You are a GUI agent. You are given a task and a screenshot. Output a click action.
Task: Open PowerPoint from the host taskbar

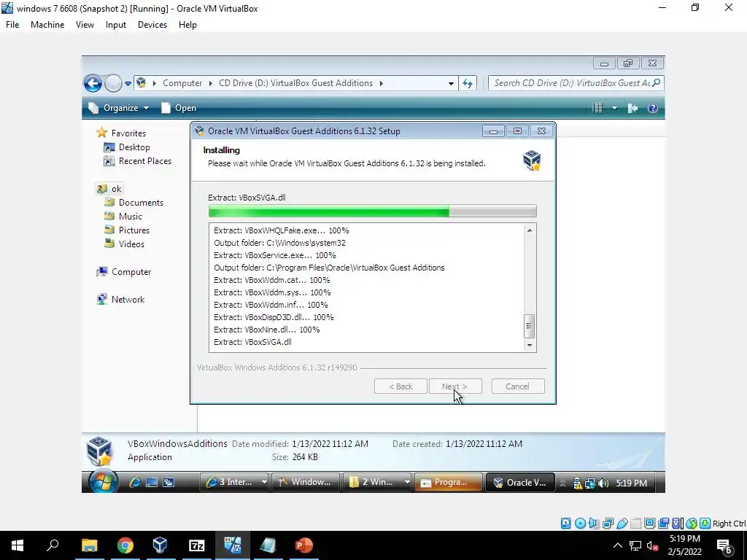304,545
